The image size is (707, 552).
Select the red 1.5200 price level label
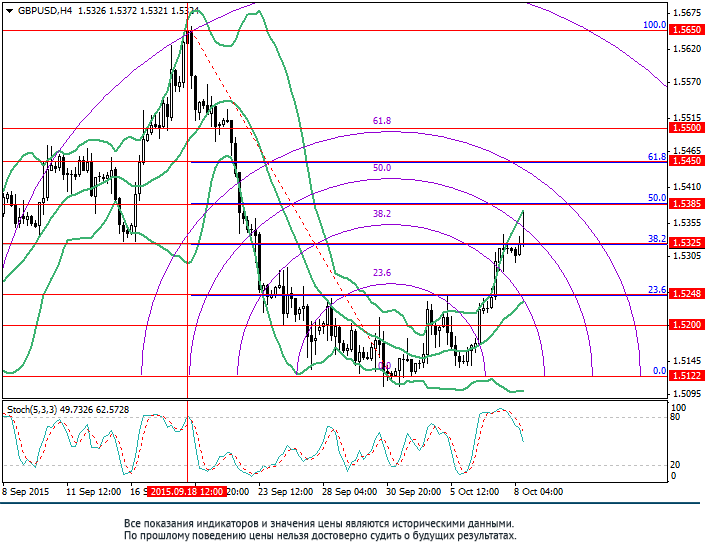click(687, 325)
